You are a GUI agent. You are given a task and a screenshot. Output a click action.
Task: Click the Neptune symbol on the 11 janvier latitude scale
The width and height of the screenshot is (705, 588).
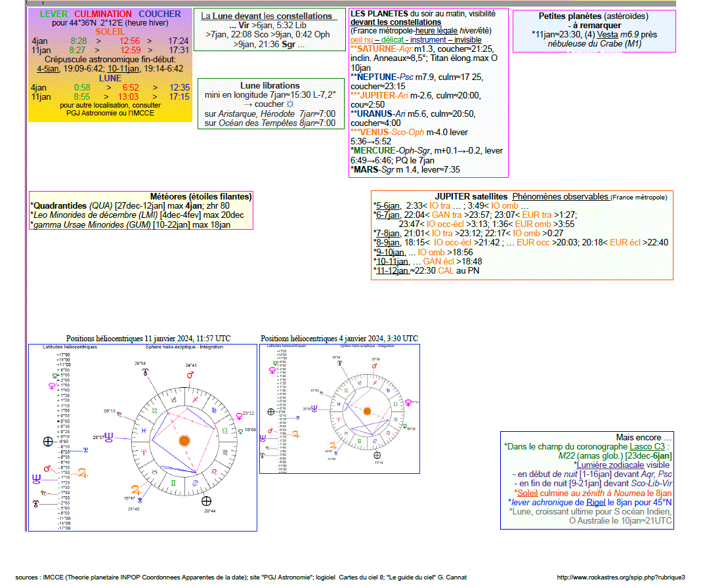pyautogui.click(x=37, y=479)
